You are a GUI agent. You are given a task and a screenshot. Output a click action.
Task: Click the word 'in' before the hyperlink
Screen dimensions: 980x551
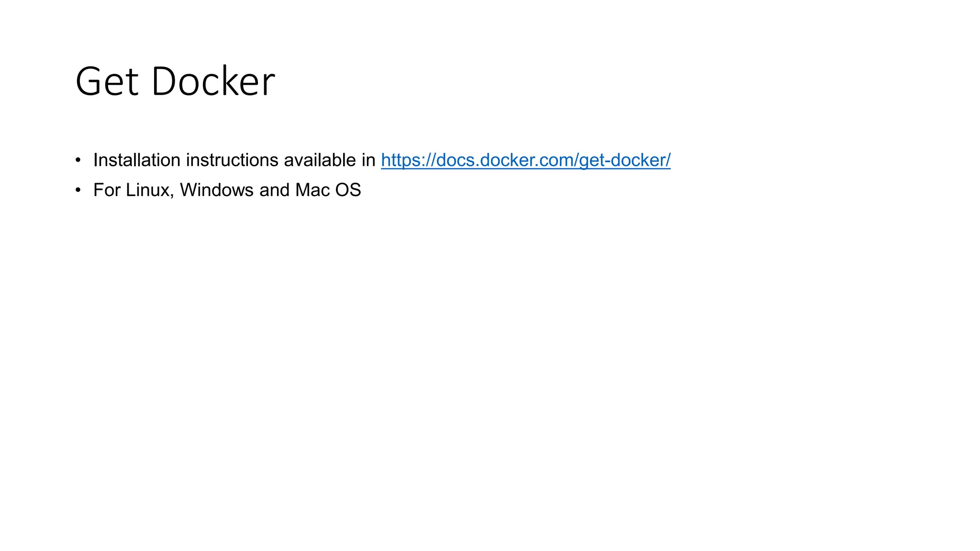368,160
